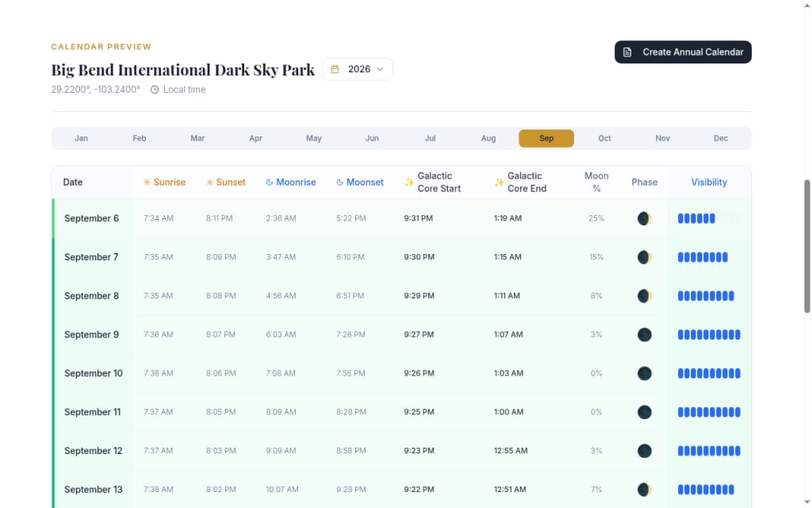Screen dimensions: 812x508
Task: Click the sun icon in Sunset header
Action: tap(209, 183)
